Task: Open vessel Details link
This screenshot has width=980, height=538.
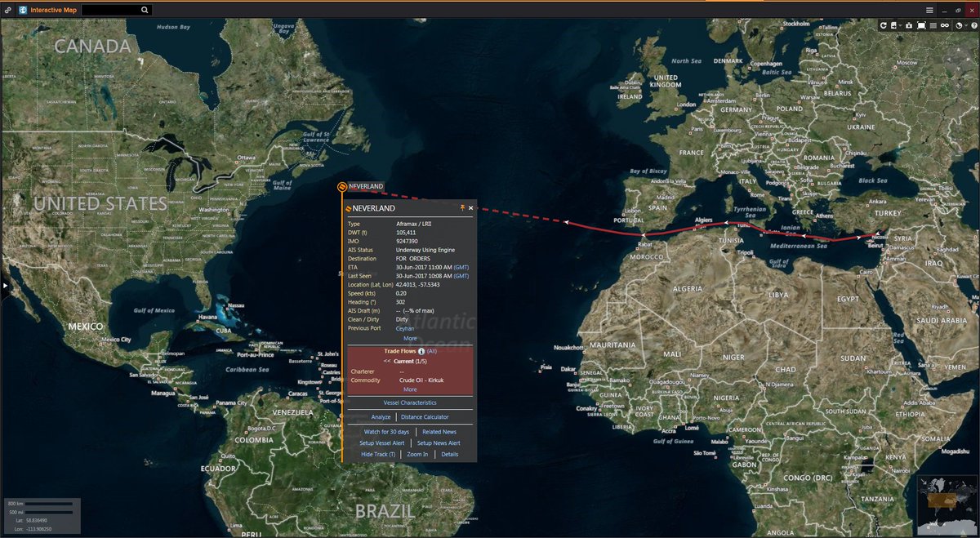Action: (450, 454)
